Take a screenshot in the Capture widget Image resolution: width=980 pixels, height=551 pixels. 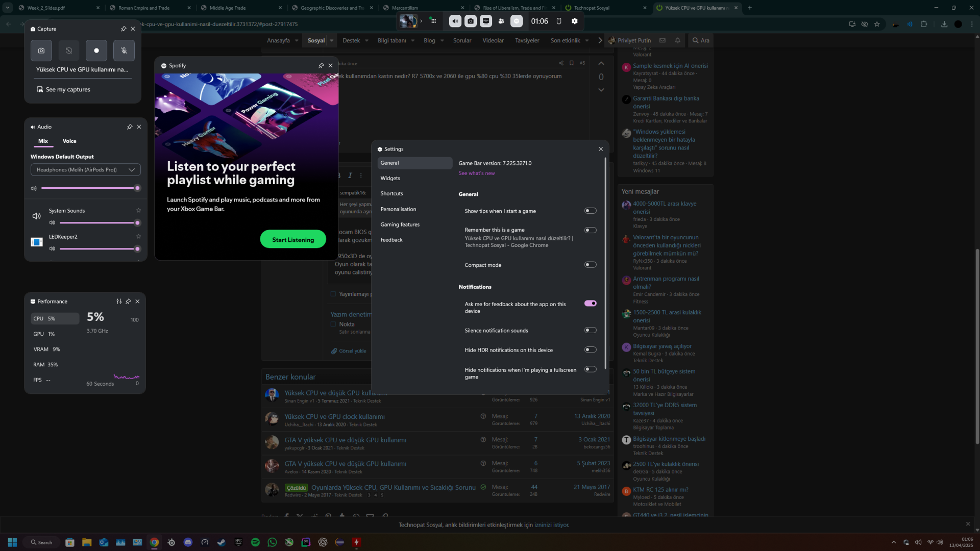pyautogui.click(x=41, y=51)
